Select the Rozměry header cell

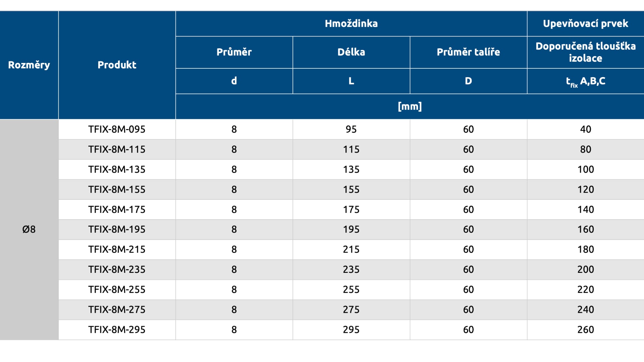tap(29, 65)
